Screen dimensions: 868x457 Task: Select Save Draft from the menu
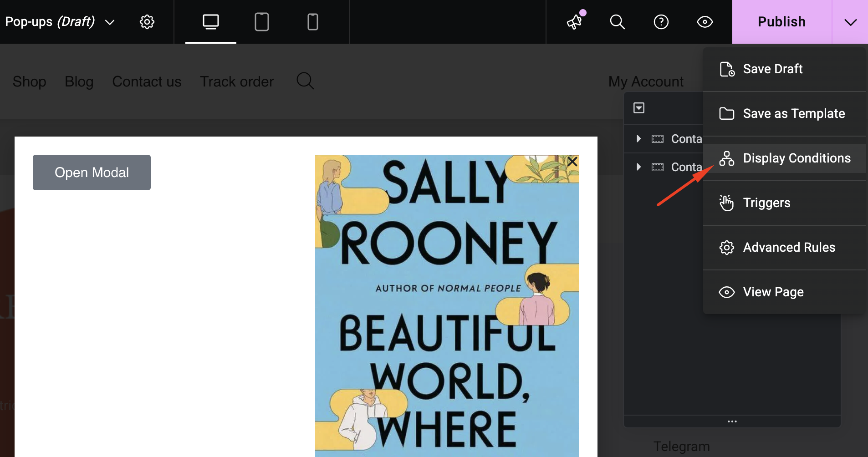(784, 69)
